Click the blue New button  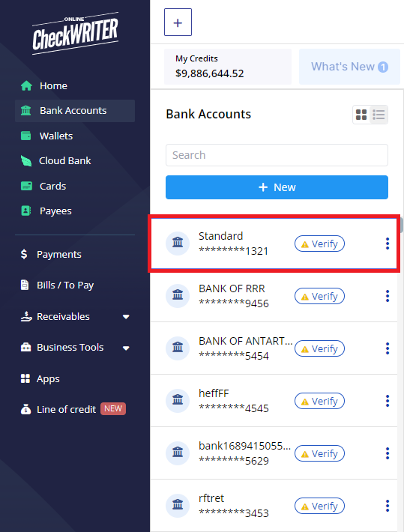[x=277, y=187]
